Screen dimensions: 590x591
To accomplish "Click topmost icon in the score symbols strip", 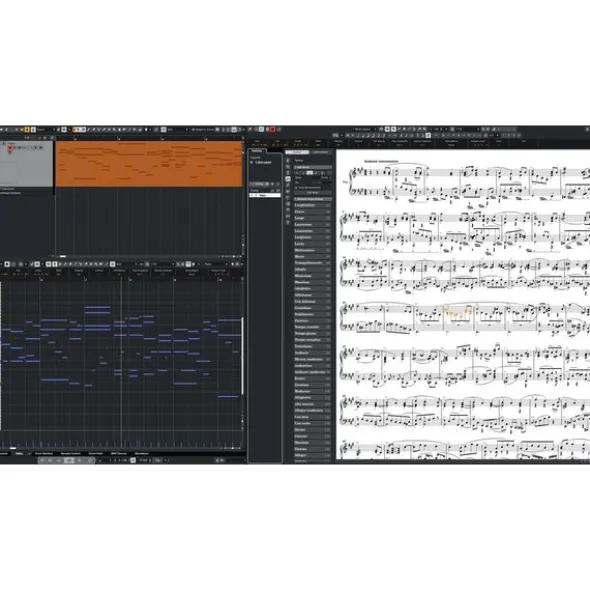I will 288,161.
